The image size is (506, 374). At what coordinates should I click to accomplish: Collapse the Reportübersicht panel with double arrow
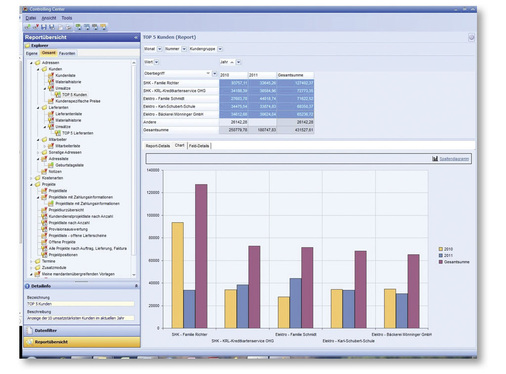click(136, 38)
